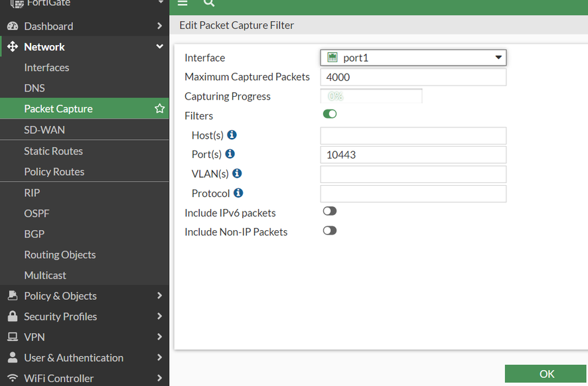Click the Capturing Progress bar

click(371, 96)
